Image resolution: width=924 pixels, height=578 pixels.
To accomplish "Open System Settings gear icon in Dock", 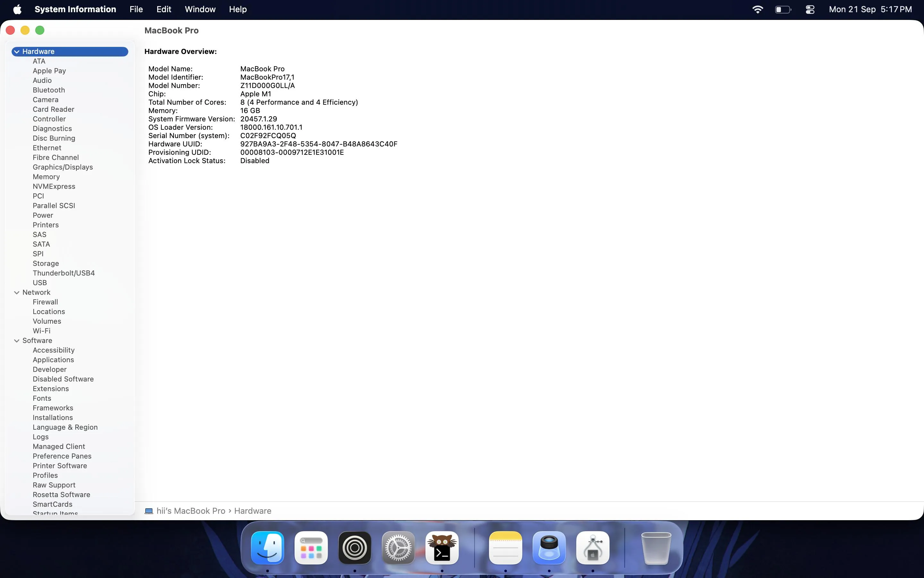I will tap(398, 547).
